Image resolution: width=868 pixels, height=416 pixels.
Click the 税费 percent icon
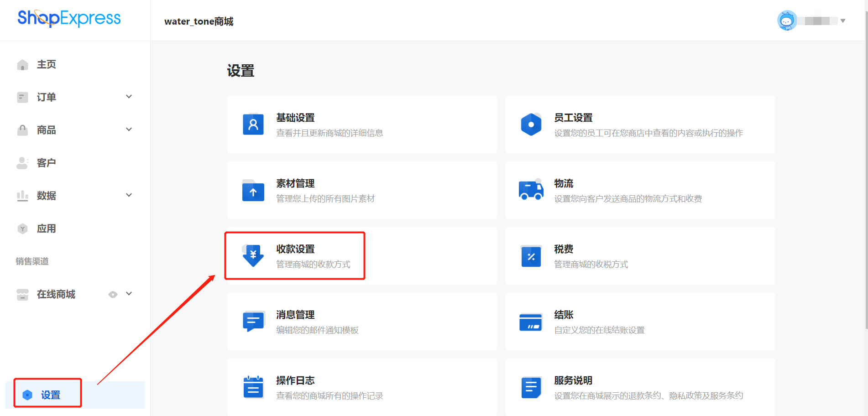[531, 256]
